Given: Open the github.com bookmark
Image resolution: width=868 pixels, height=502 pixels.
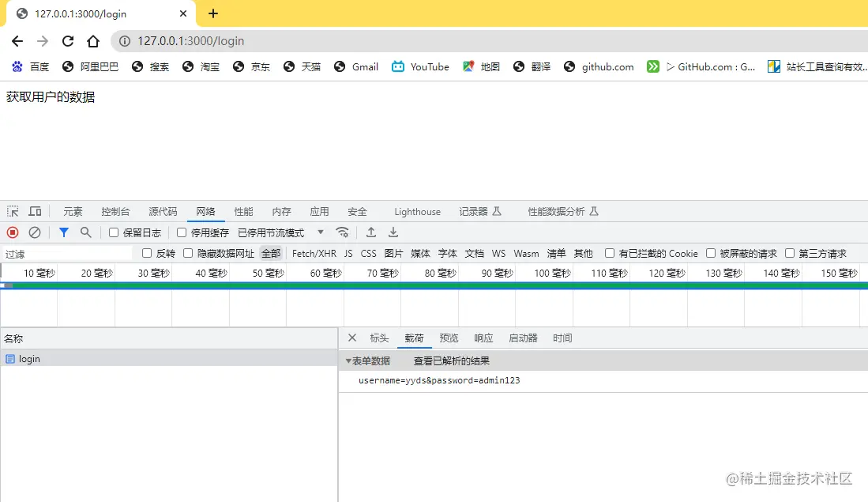Looking at the screenshot, I should 599,67.
